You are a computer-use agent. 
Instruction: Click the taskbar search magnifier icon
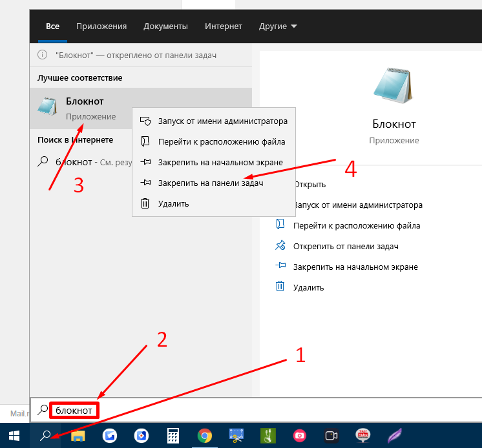pos(45,435)
